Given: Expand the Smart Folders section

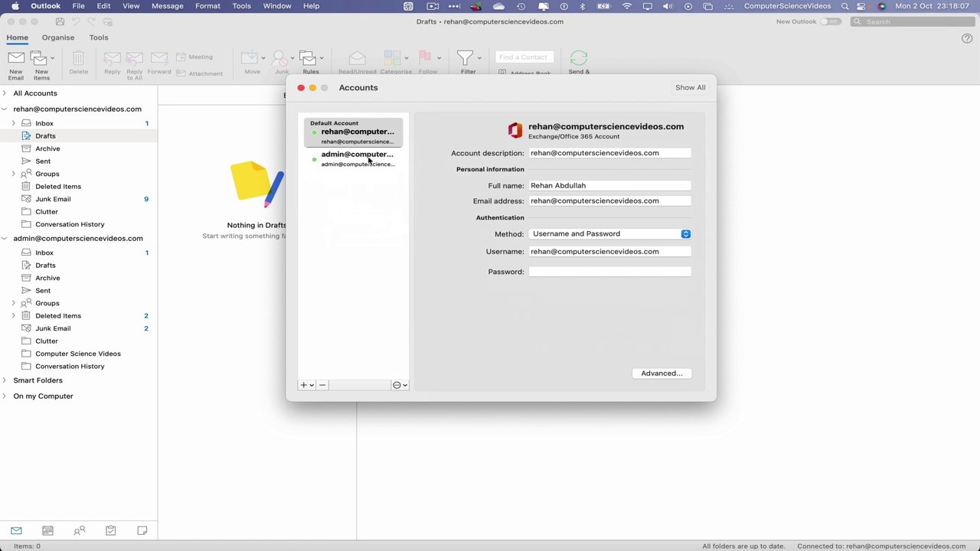Looking at the screenshot, I should [5, 380].
